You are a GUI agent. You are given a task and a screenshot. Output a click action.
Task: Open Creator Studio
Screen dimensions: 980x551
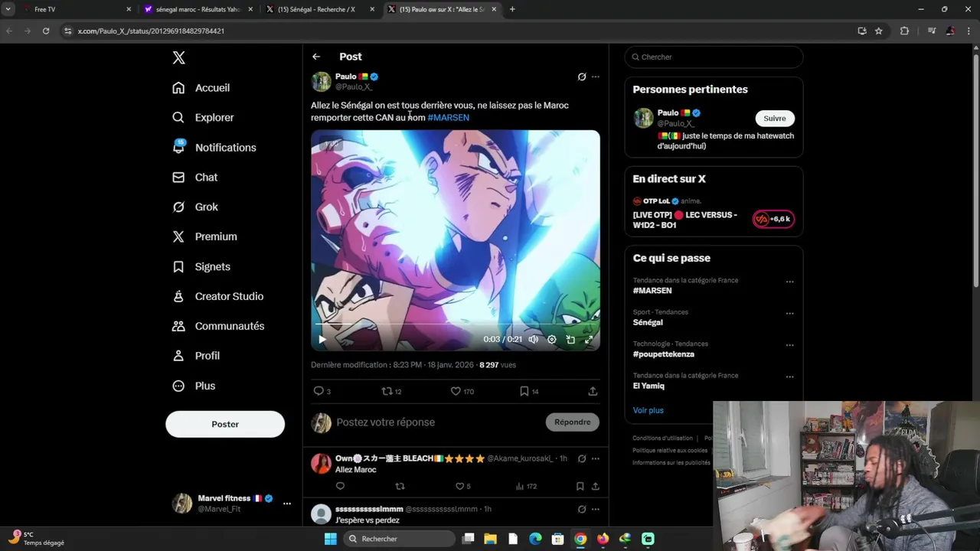(218, 296)
